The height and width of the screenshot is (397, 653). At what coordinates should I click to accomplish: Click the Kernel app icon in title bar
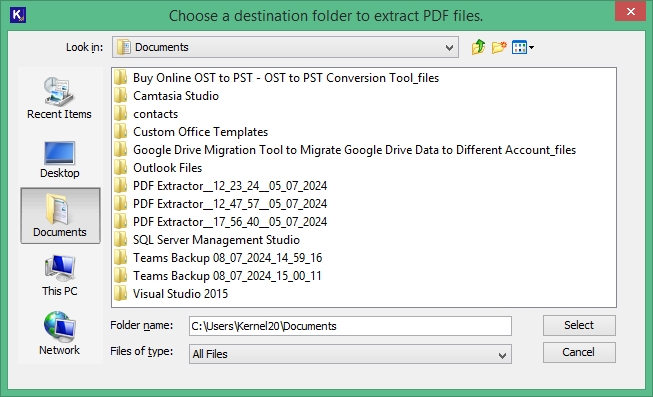coord(18,15)
